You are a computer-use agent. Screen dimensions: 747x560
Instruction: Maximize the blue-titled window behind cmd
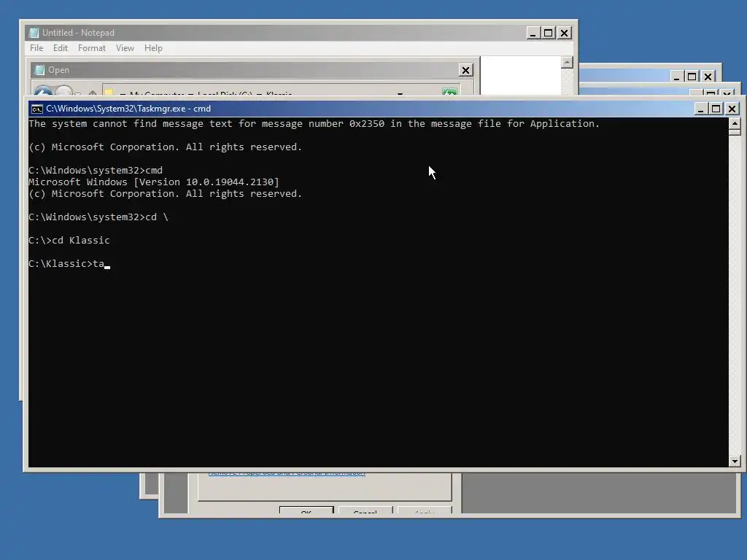692,77
